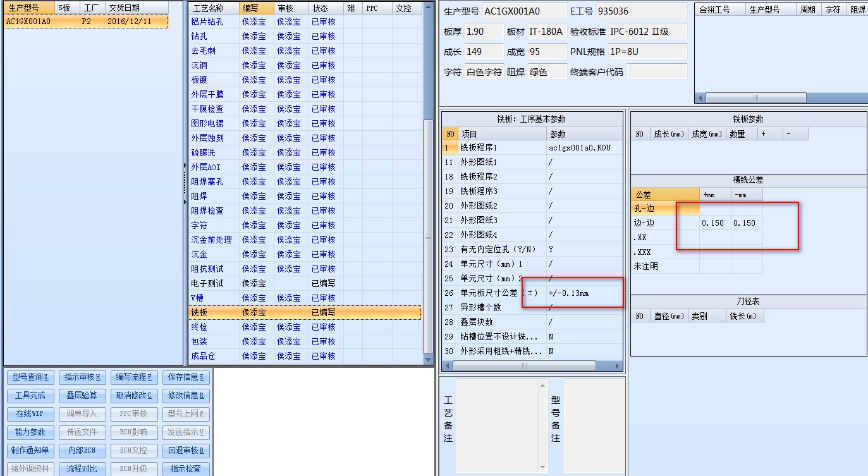
Task: Click the 孔-边 tolerance row label
Action: click(644, 208)
